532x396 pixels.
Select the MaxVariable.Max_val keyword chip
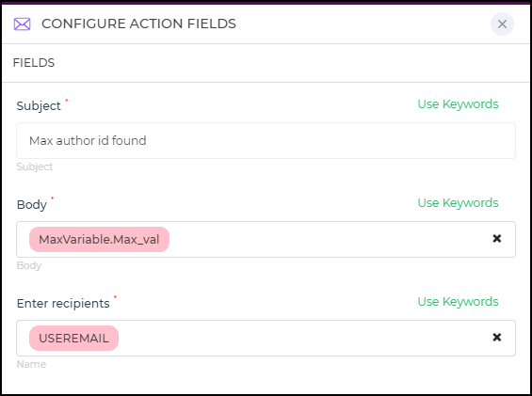pos(99,239)
